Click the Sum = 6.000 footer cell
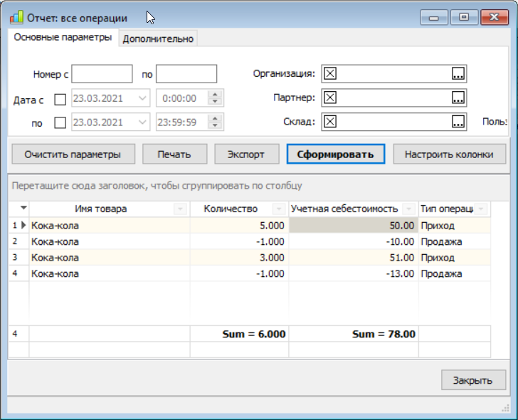 pyautogui.click(x=240, y=334)
